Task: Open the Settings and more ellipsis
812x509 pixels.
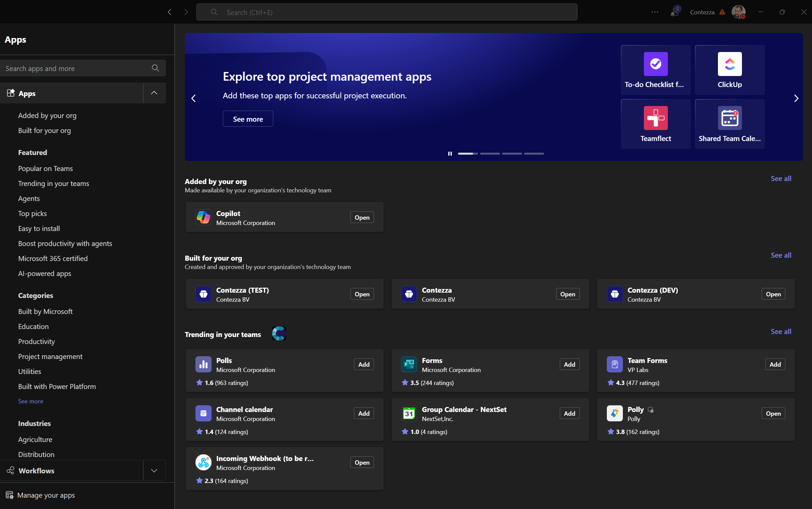Action: (x=655, y=12)
